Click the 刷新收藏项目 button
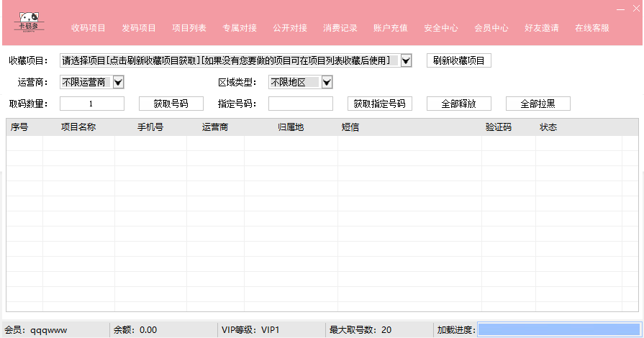 (459, 61)
